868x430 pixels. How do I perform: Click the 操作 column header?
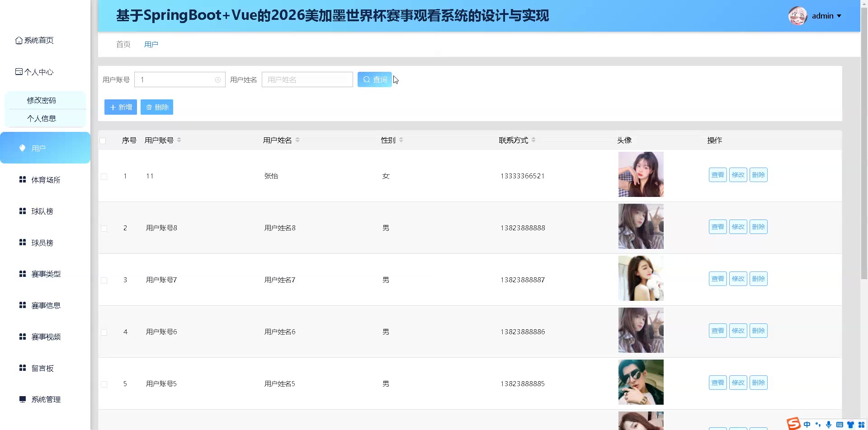[x=715, y=140]
